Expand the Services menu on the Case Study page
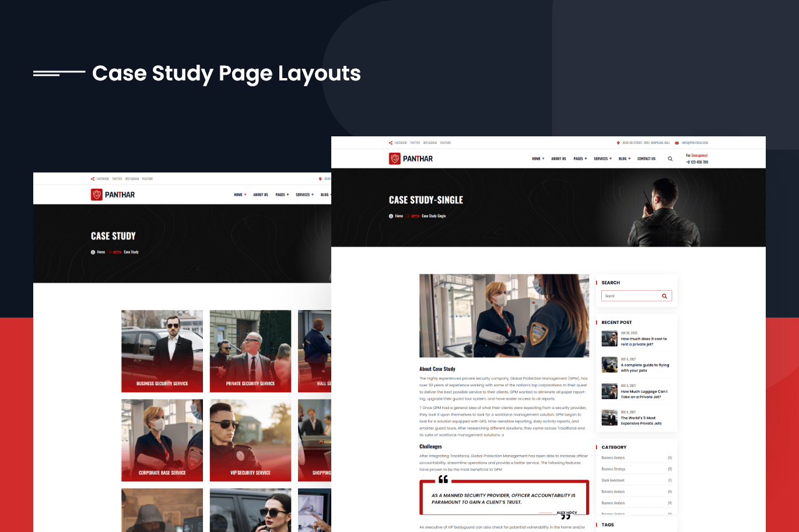799x532 pixels. [x=304, y=195]
